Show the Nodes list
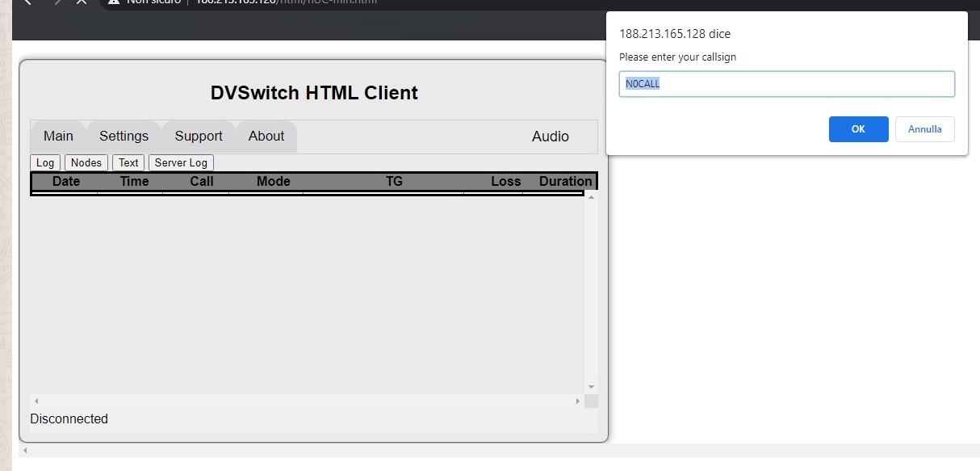Image resolution: width=980 pixels, height=471 pixels. [86, 162]
